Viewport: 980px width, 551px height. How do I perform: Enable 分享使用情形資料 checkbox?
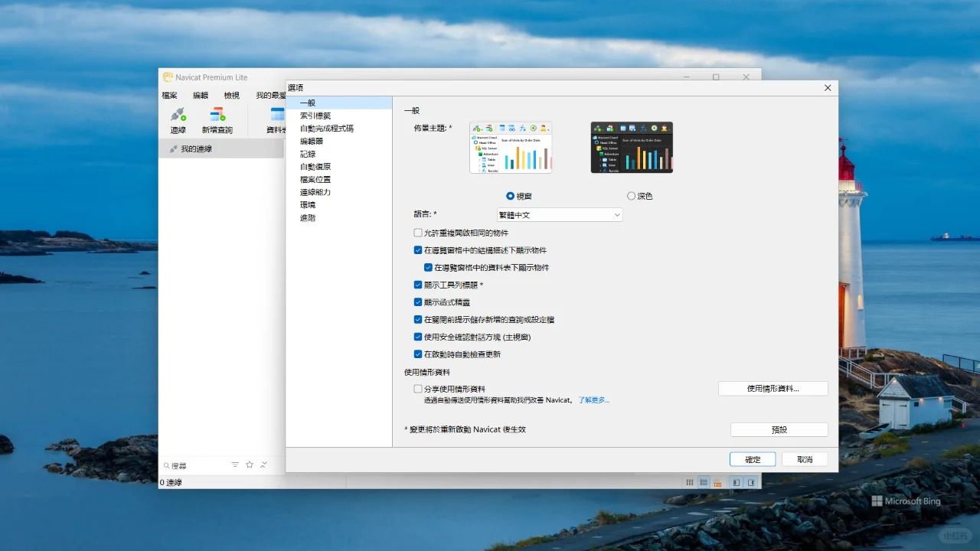tap(418, 389)
